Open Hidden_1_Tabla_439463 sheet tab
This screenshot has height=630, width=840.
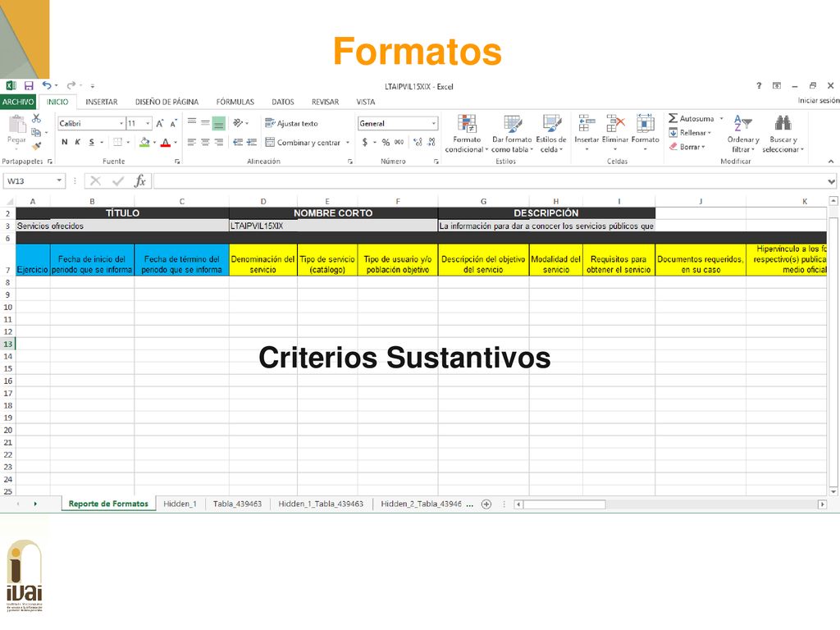pyautogui.click(x=321, y=504)
